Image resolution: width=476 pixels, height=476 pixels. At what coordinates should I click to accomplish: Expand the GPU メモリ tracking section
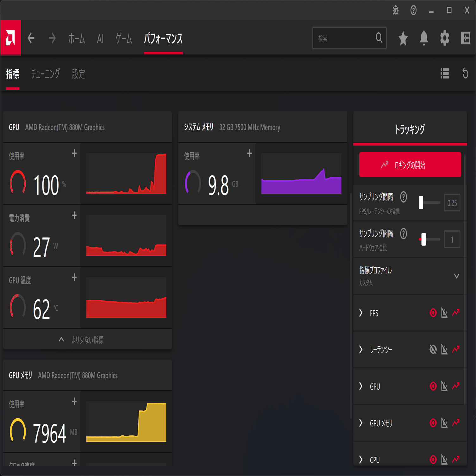361,423
